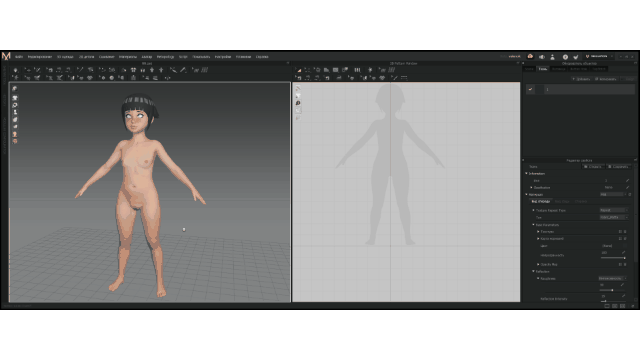Click the top icon in 3D viewport sidebar

(x=15, y=89)
